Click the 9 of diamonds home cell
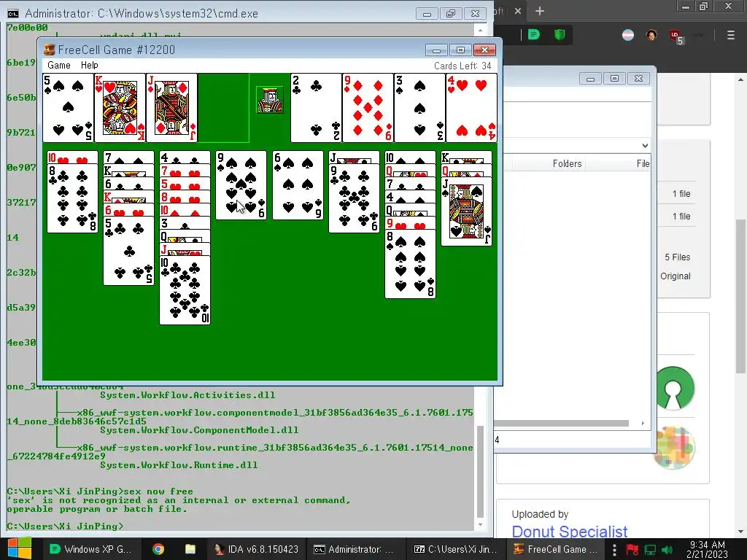 (x=368, y=108)
